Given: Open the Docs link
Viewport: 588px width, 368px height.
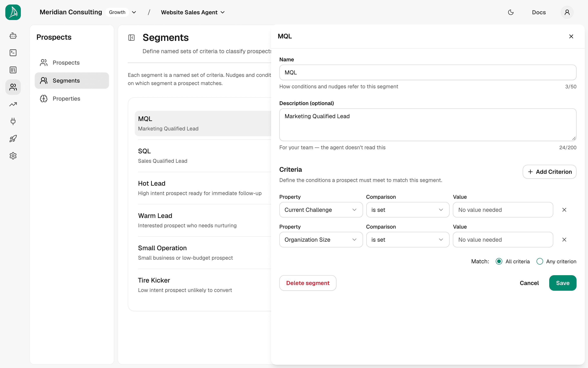Looking at the screenshot, I should 539,12.
